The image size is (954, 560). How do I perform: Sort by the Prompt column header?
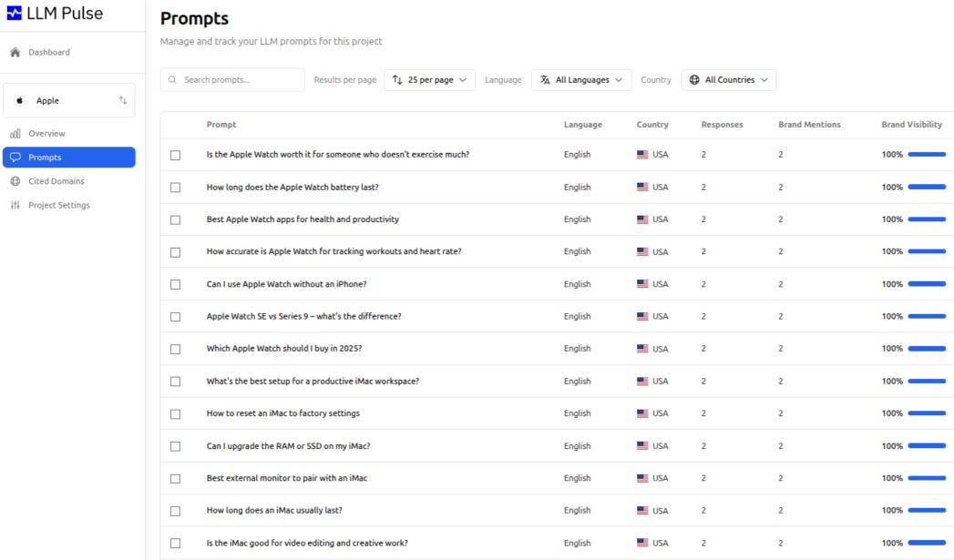coord(221,125)
